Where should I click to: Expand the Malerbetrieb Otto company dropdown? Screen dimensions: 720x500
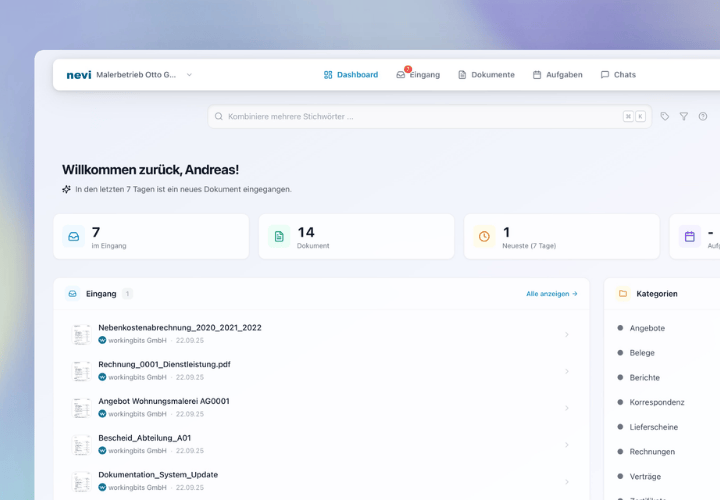pos(189,75)
